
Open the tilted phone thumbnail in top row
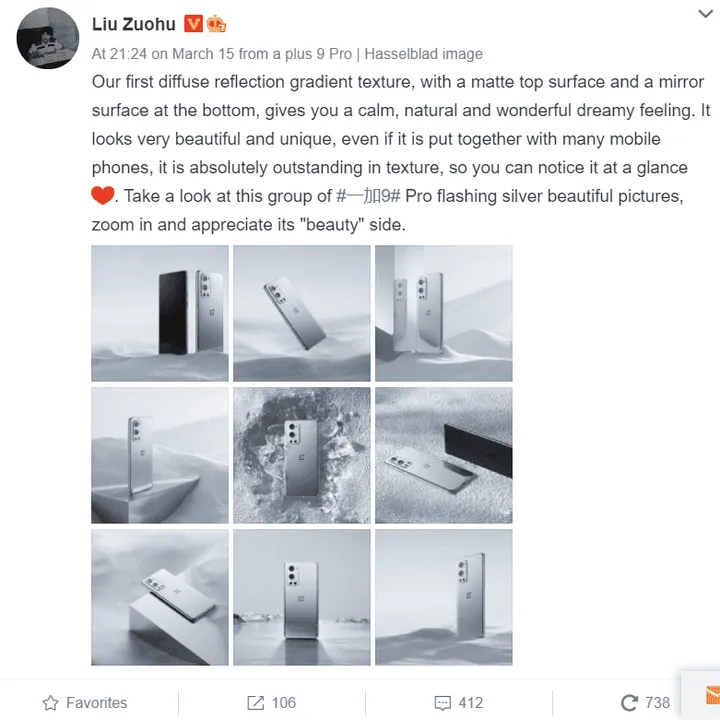pyautogui.click(x=302, y=313)
